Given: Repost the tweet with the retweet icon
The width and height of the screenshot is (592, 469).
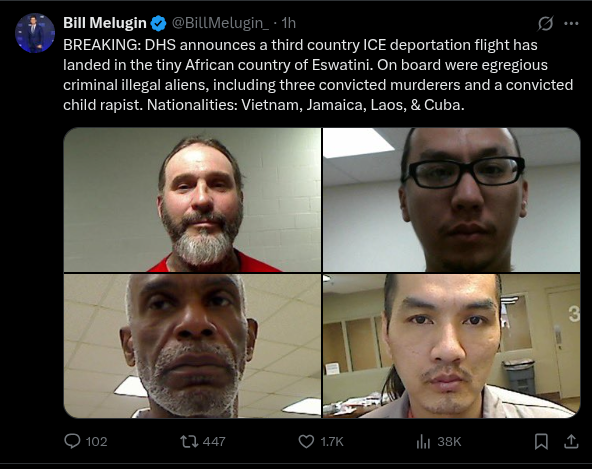Looking at the screenshot, I should 189,441.
